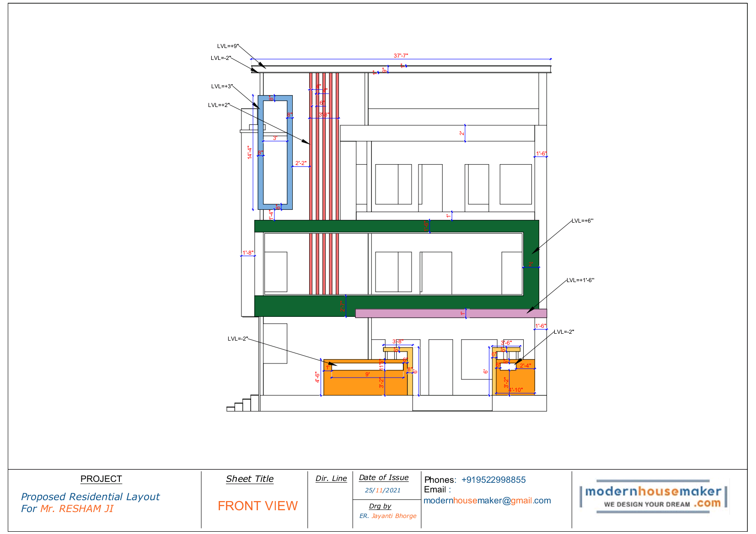Click the "FRONT VIEW" sheet title
The width and height of the screenshot is (756, 534).
[x=257, y=506]
